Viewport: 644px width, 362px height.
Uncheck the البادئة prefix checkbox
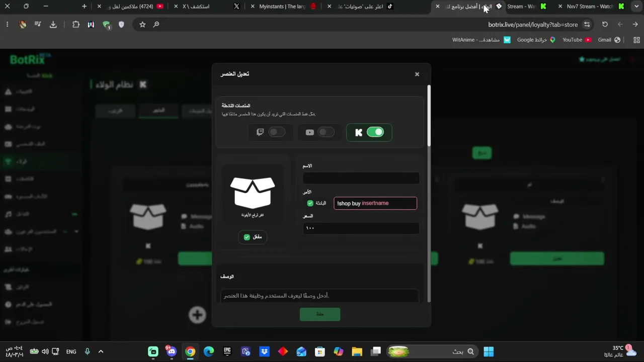point(310,203)
